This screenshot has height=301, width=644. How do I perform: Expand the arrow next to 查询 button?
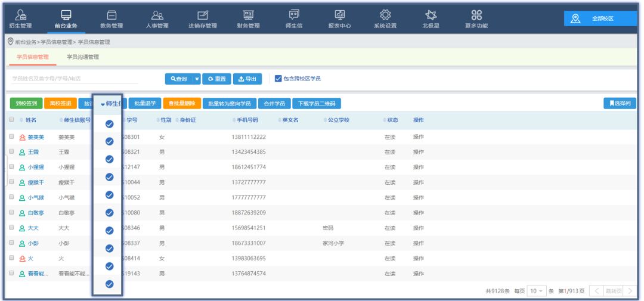197,79
